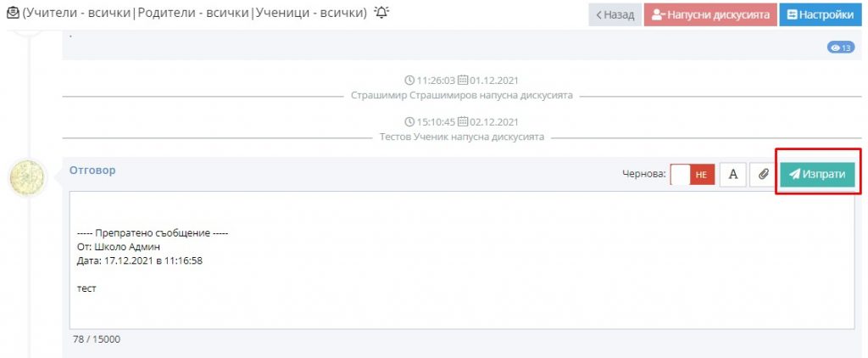Viewport: 868px width, 358px height.
Task: Toggle the Чернова draft switch
Action: (x=693, y=175)
